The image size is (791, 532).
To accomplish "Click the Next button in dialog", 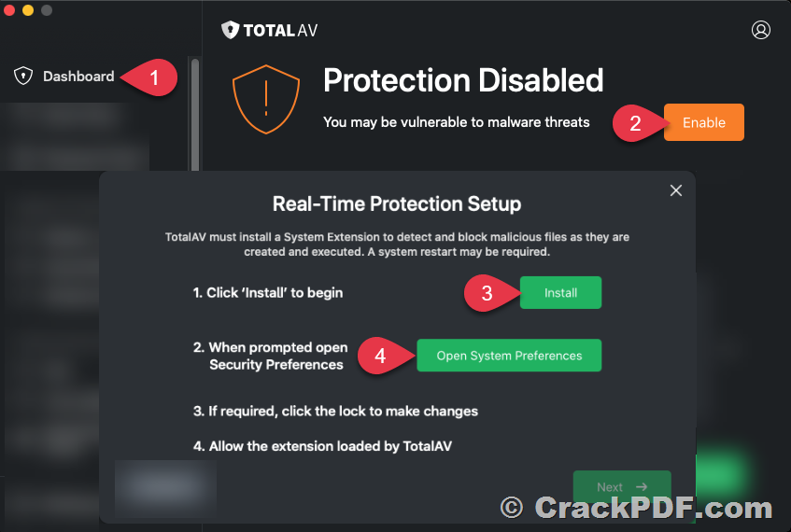I will [x=621, y=487].
